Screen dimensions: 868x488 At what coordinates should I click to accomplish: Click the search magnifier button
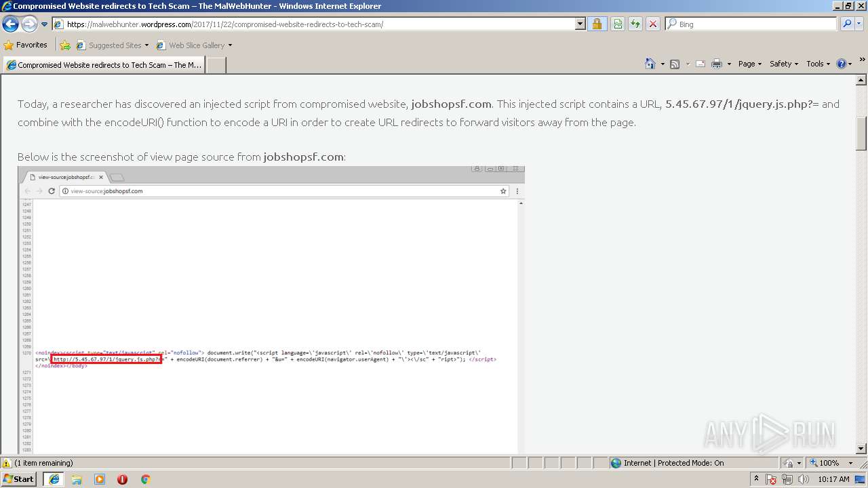847,24
